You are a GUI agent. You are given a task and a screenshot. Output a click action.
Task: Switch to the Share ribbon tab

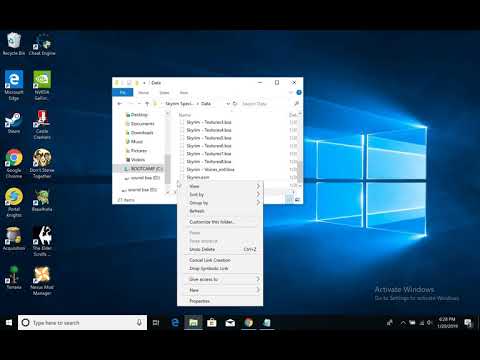164,92
